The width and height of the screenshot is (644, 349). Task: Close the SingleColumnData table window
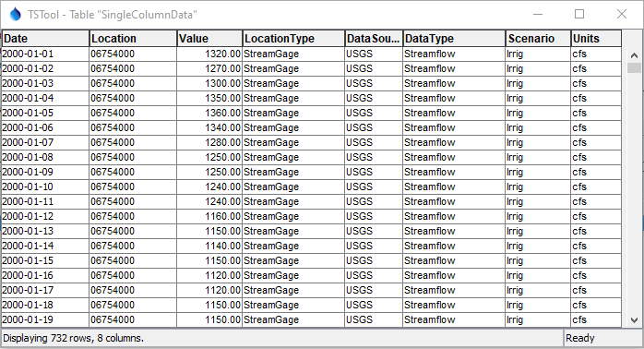(622, 15)
